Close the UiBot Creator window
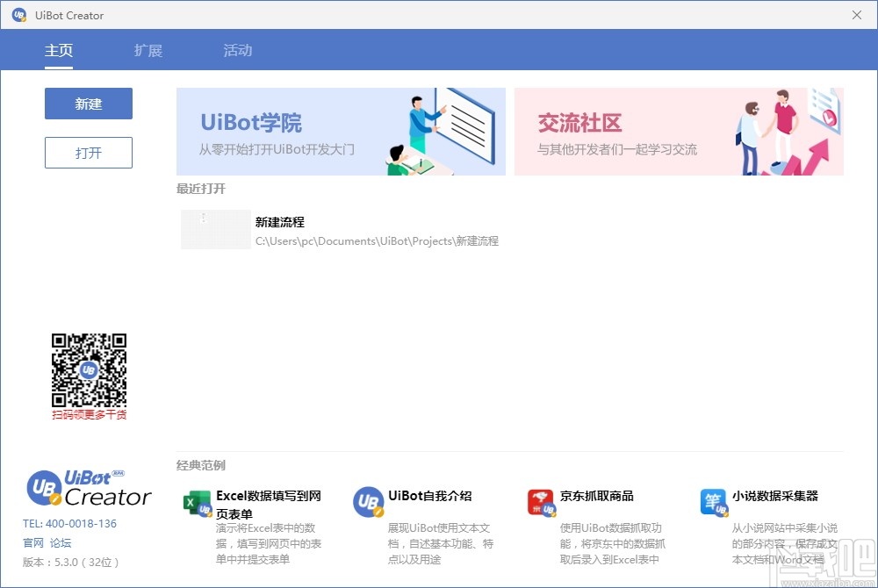 pos(857,15)
